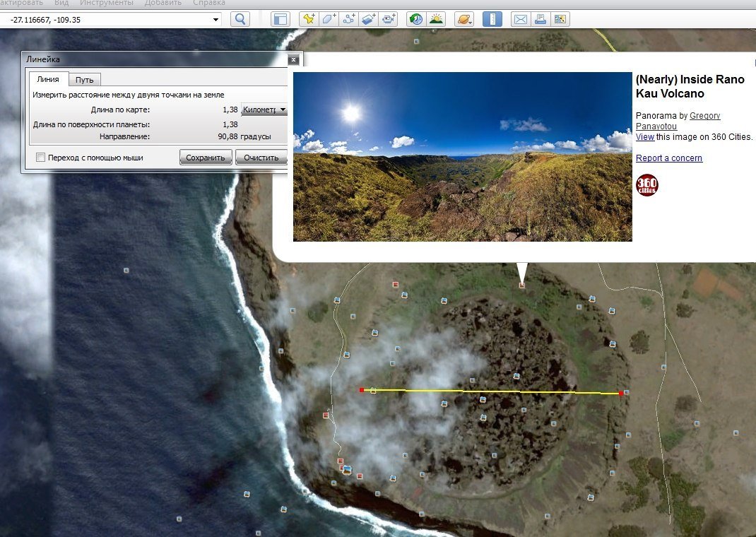Toggle the sidebar panel icon
The width and height of the screenshot is (756, 537).
pos(280,19)
